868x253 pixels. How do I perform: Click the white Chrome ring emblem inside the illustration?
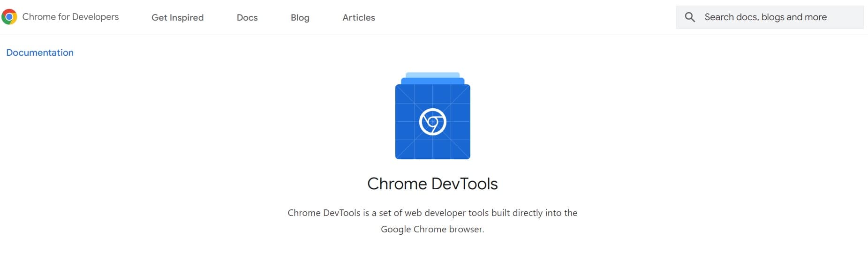(x=432, y=122)
